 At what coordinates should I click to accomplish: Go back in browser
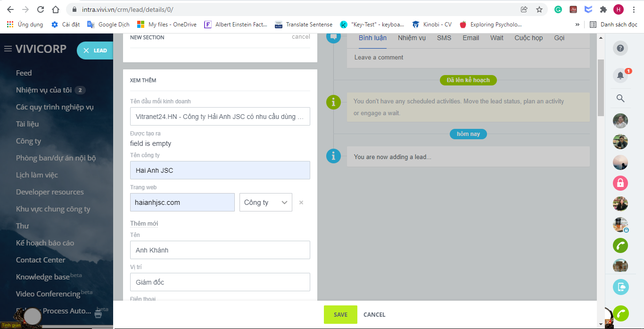pyautogui.click(x=10, y=9)
